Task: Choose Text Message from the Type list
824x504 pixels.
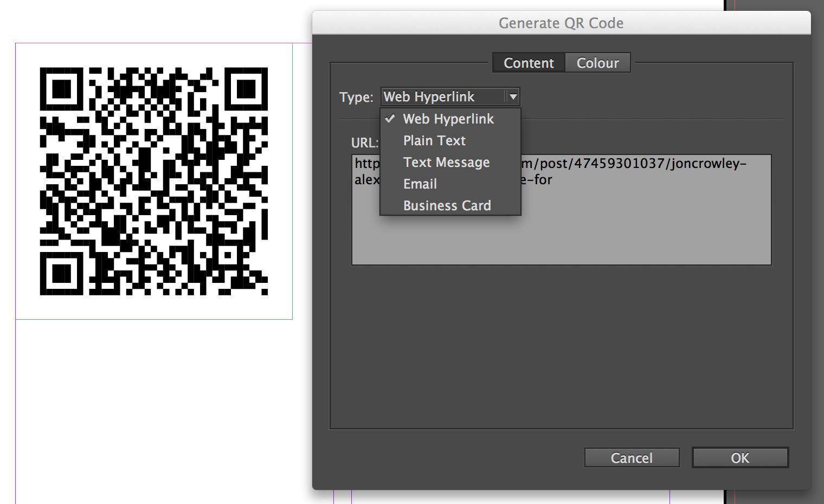Action: [x=450, y=162]
